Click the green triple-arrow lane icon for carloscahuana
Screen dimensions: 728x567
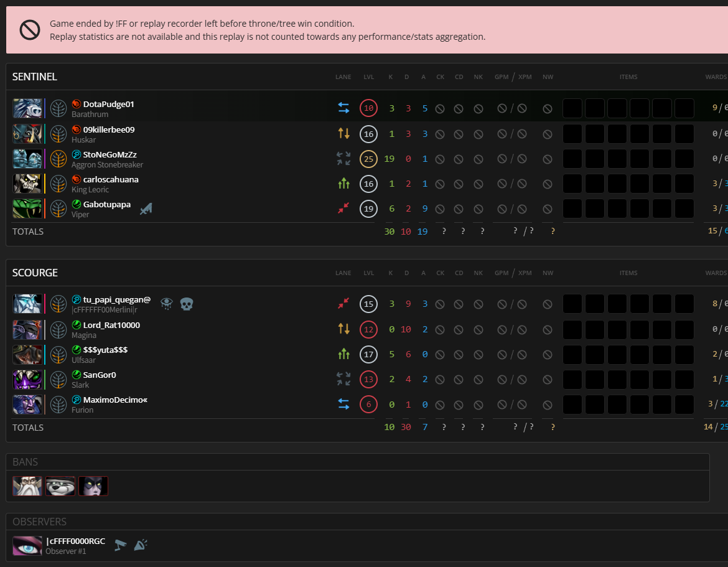pos(343,184)
